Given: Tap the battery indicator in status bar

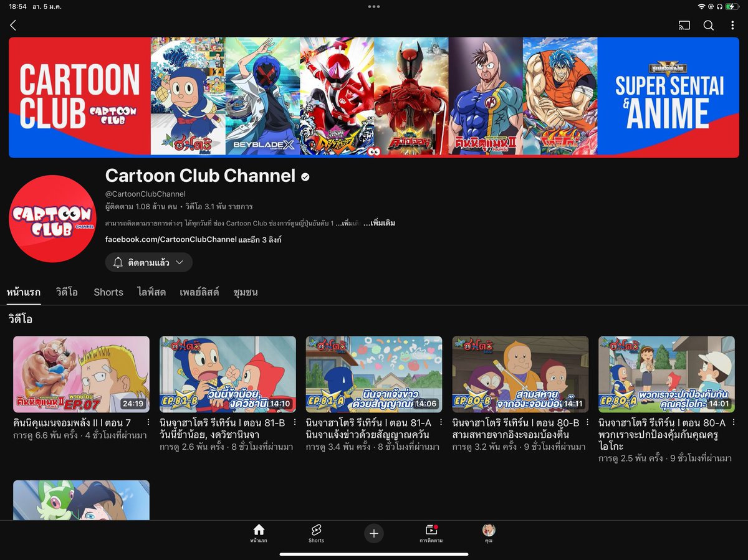Looking at the screenshot, I should pyautogui.click(x=732, y=6).
